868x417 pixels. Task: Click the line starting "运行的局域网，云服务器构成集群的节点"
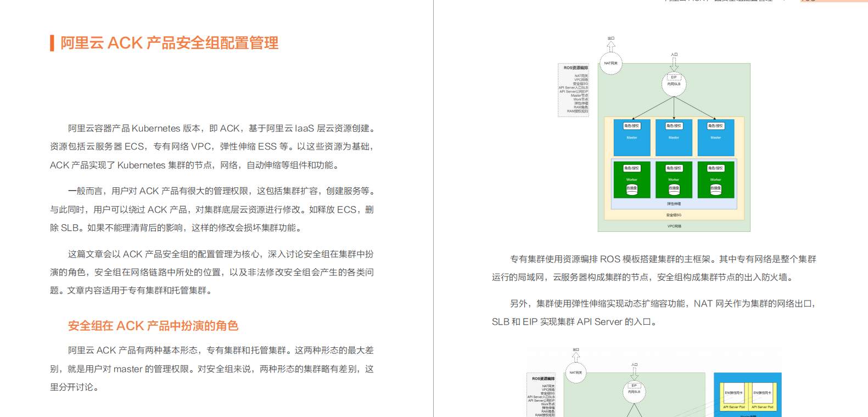pos(642,277)
